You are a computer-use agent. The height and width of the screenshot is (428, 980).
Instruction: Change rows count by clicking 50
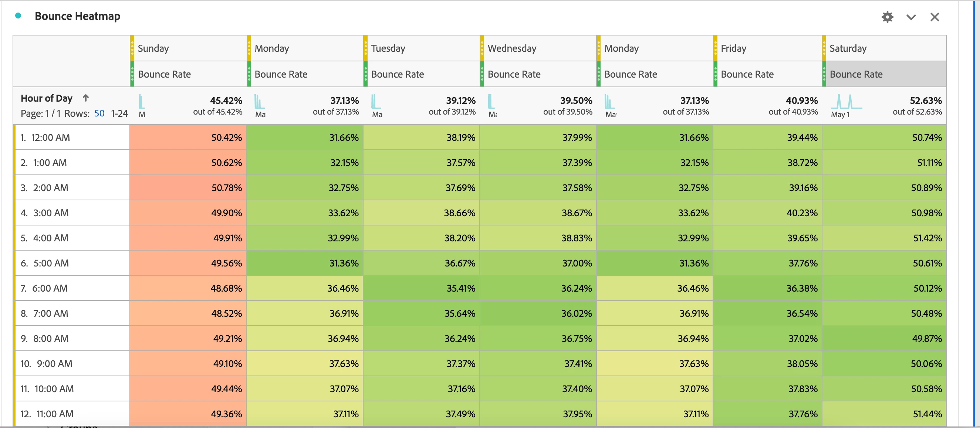[x=99, y=113]
